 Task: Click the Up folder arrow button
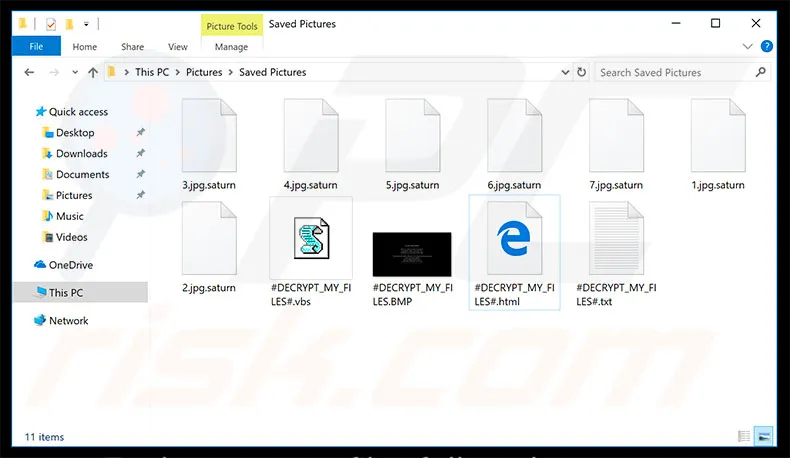93,72
